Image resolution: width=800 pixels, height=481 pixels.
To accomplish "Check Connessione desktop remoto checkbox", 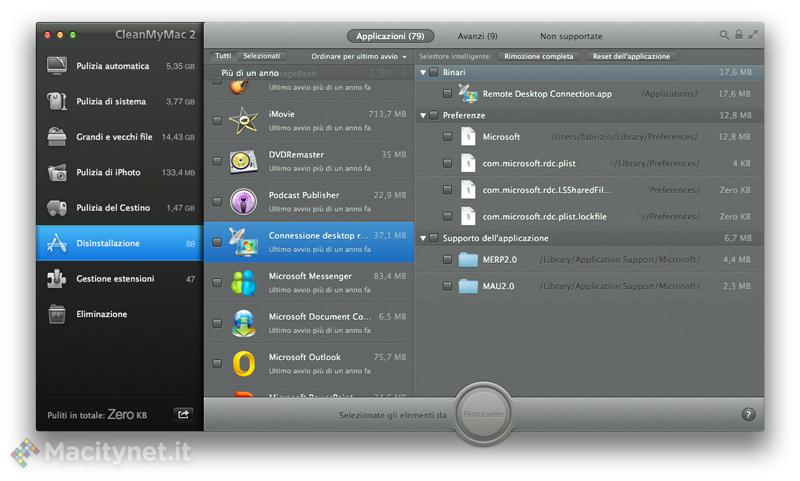I will click(217, 242).
